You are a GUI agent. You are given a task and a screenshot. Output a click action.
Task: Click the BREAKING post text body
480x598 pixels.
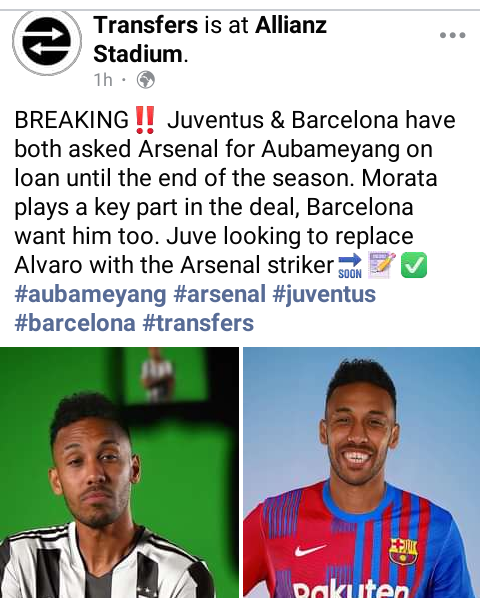pos(235,192)
